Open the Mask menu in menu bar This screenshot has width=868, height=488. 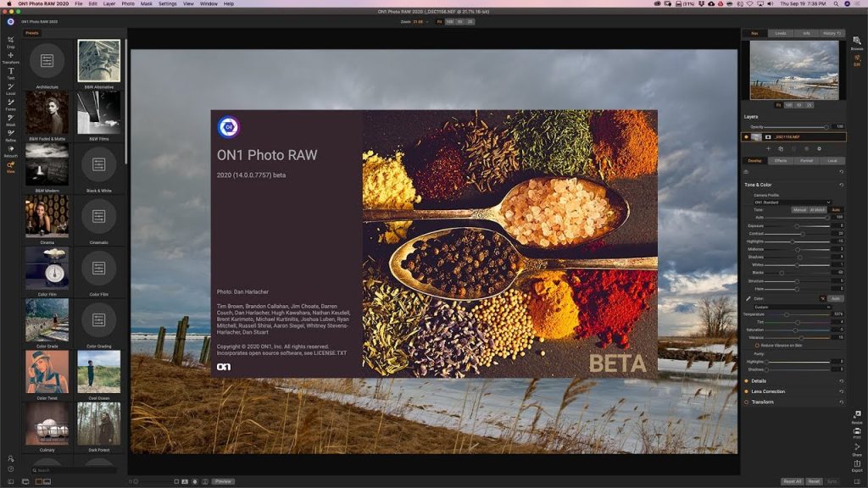tap(147, 3)
